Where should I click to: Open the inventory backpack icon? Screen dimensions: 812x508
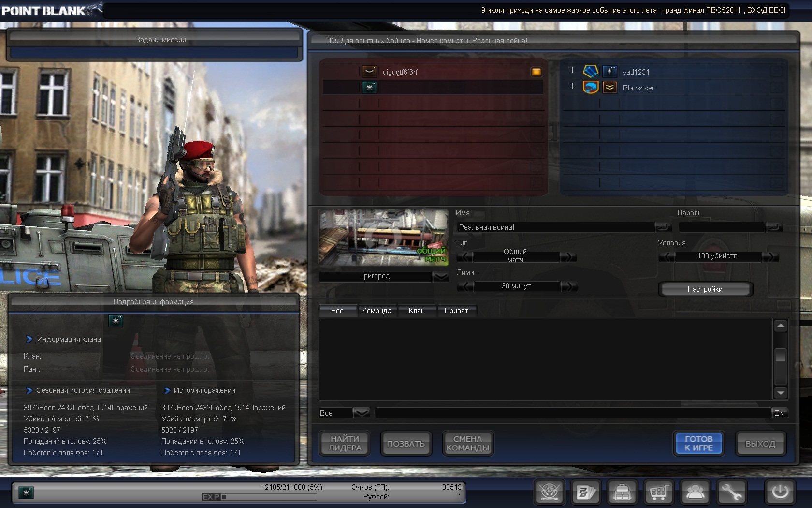point(622,493)
